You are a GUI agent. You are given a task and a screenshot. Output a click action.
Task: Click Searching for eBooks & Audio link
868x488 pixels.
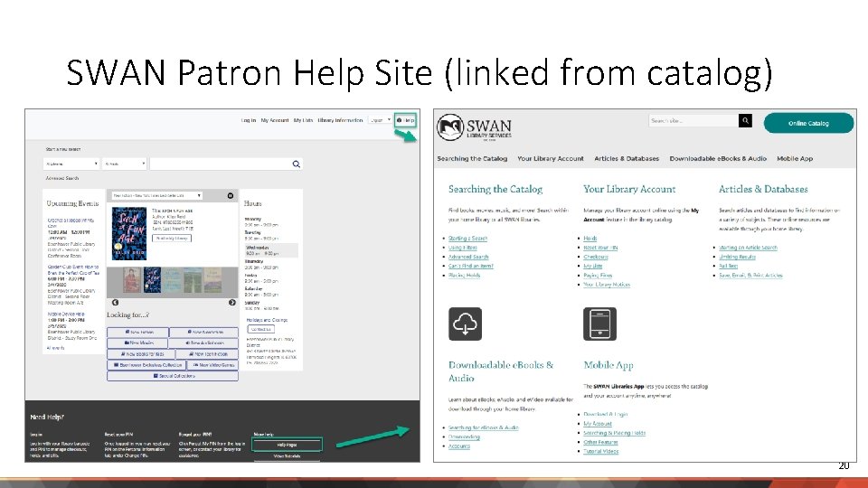click(483, 427)
